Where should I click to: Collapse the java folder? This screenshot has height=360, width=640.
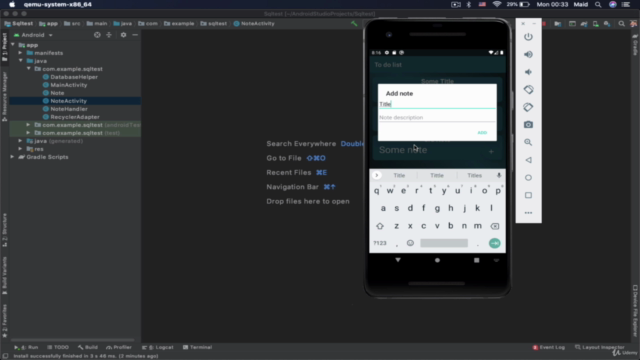point(20,61)
